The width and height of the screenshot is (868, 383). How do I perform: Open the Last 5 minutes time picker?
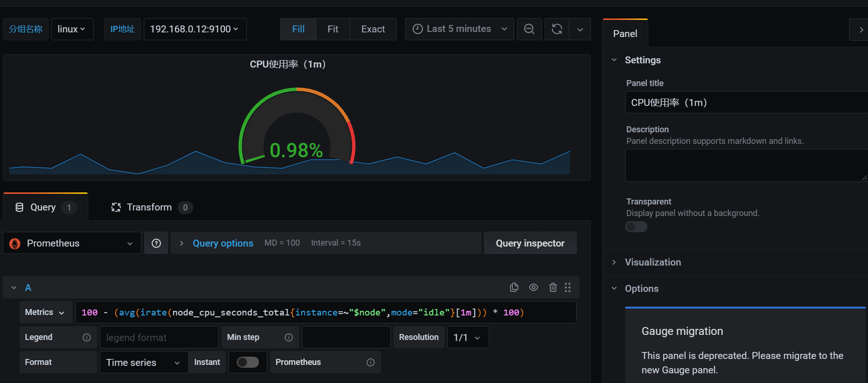click(460, 29)
